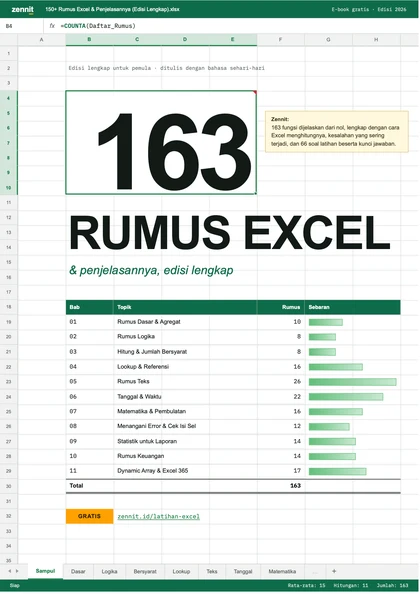Select the 'Rumus Keuangan' cell

[x=185, y=456]
